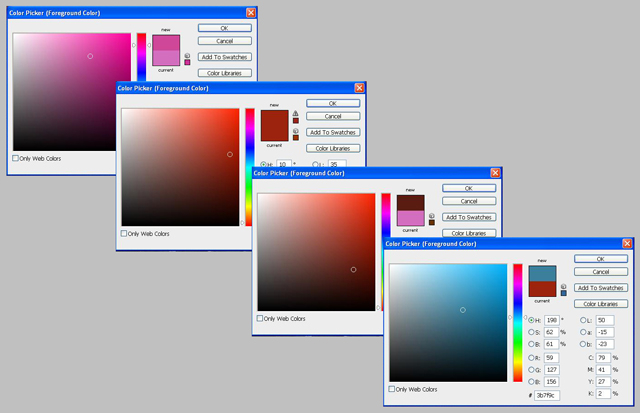The width and height of the screenshot is (640, 413).
Task: Close the red Color Picker window with the warning triangle
Action: click(x=359, y=88)
